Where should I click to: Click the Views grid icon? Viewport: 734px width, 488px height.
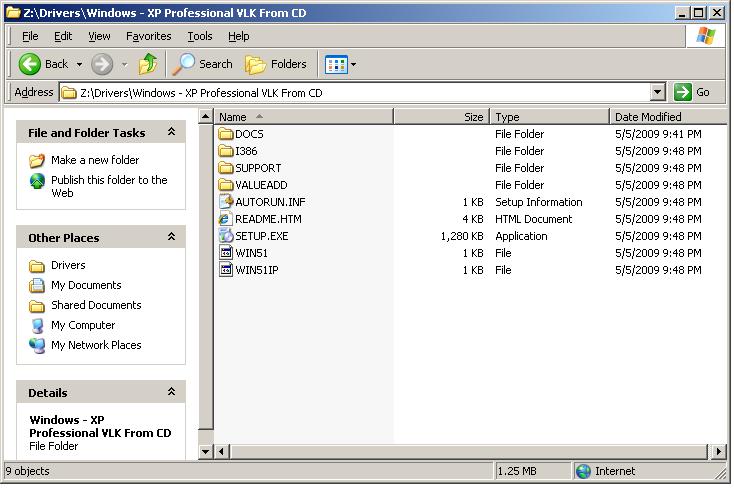click(x=336, y=65)
